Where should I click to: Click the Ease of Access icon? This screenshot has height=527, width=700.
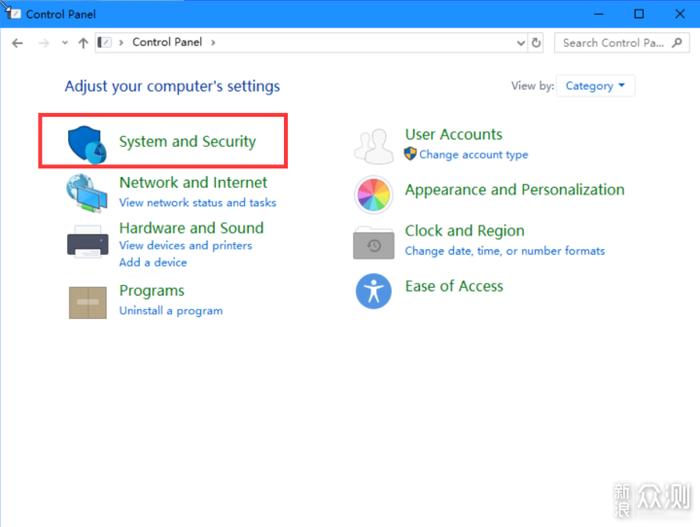[374, 291]
